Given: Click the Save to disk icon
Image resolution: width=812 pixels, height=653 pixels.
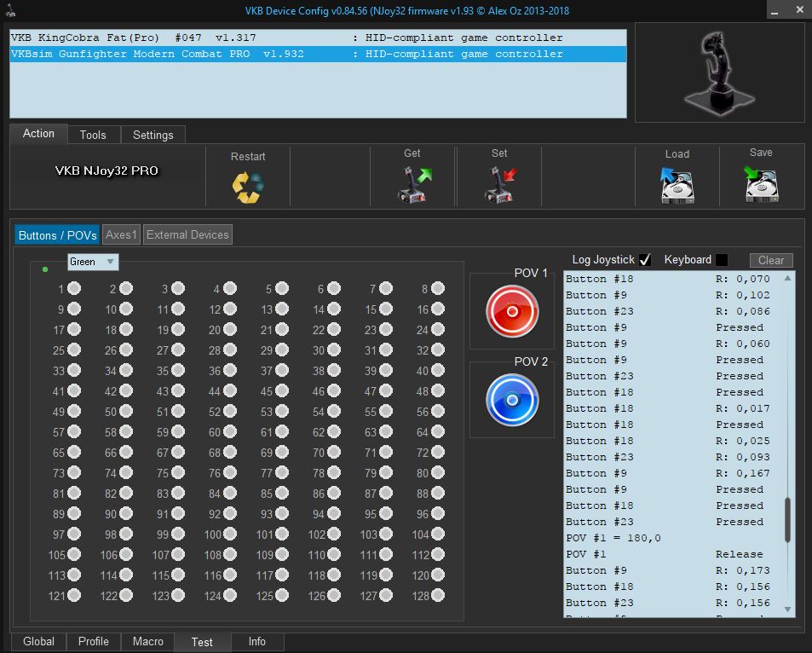Looking at the screenshot, I should [x=761, y=184].
